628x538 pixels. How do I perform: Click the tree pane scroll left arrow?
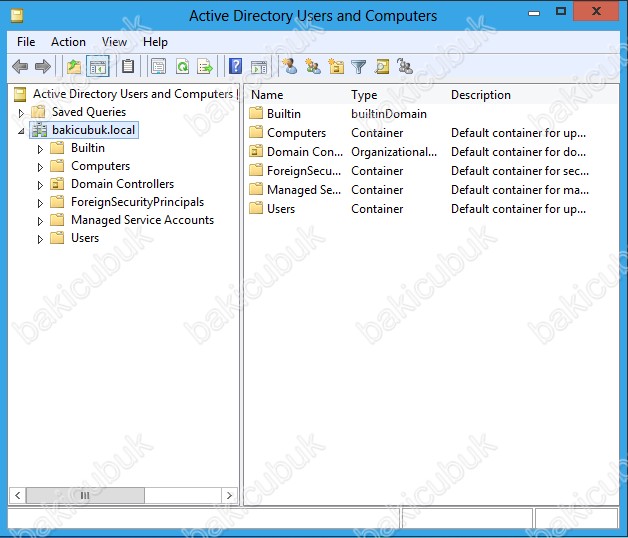click(18, 496)
